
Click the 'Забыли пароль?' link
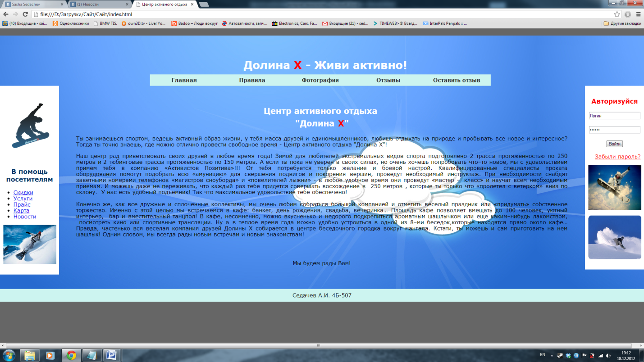click(x=617, y=157)
